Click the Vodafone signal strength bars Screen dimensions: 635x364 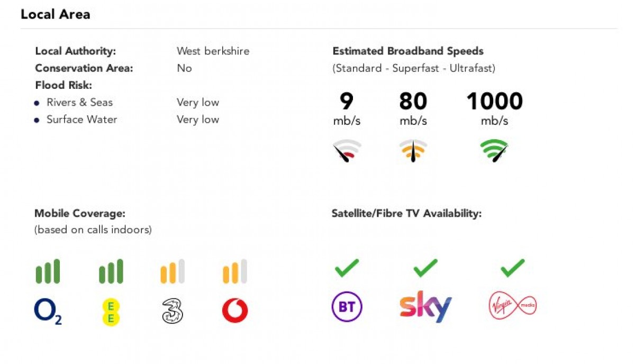tap(235, 271)
